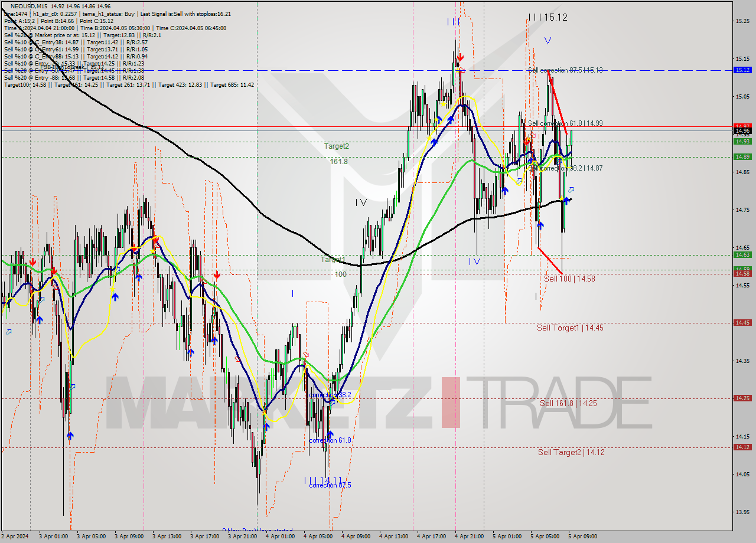This screenshot has width=756, height=543.
Task: Click the red 14.25 price tag on axis
Action: point(742,398)
